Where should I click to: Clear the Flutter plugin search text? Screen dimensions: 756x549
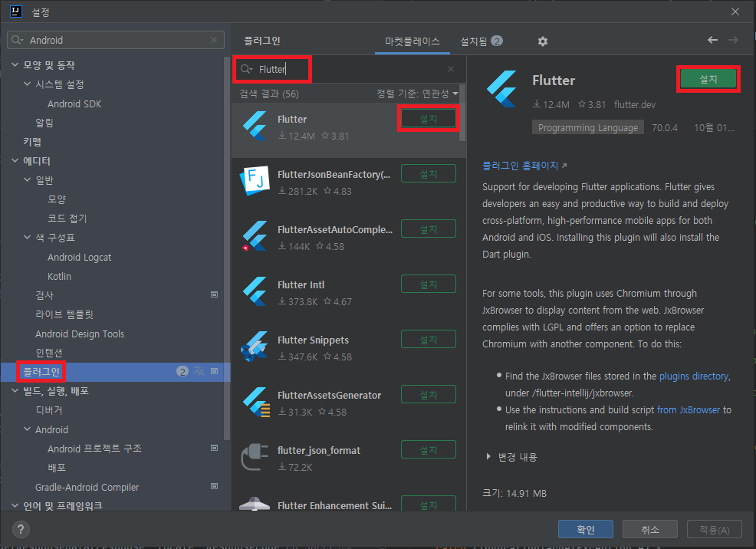point(451,69)
